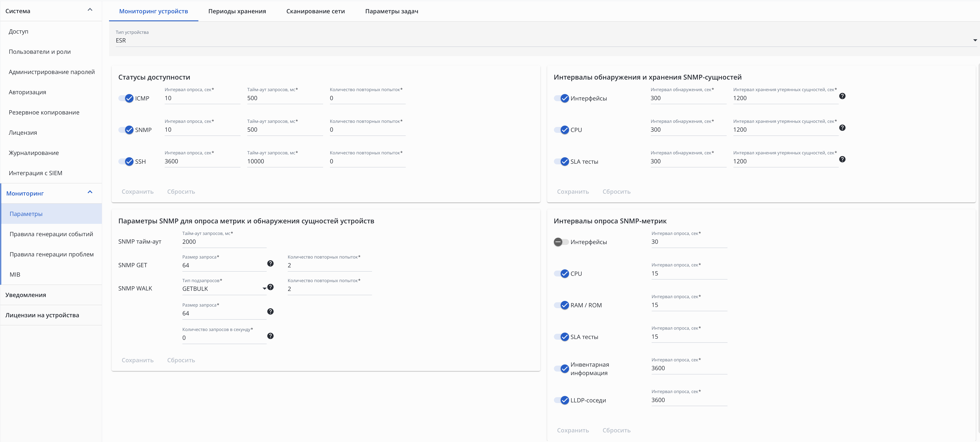Screen dimensions: 980x442
Task: Enable Интерфейсы SNMP metrics polling toggle
Action: tap(561, 242)
